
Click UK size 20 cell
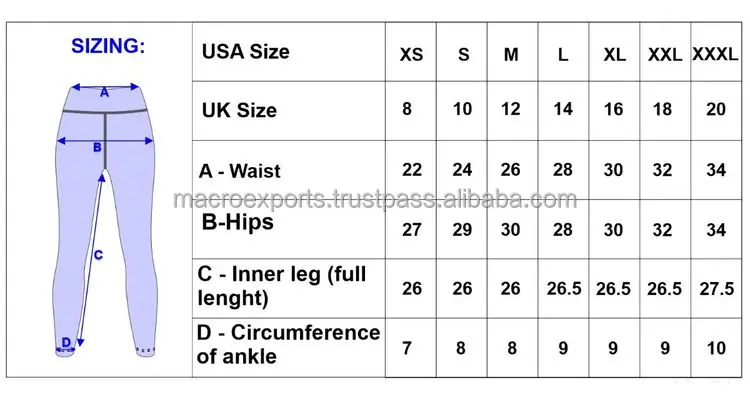[716, 110]
